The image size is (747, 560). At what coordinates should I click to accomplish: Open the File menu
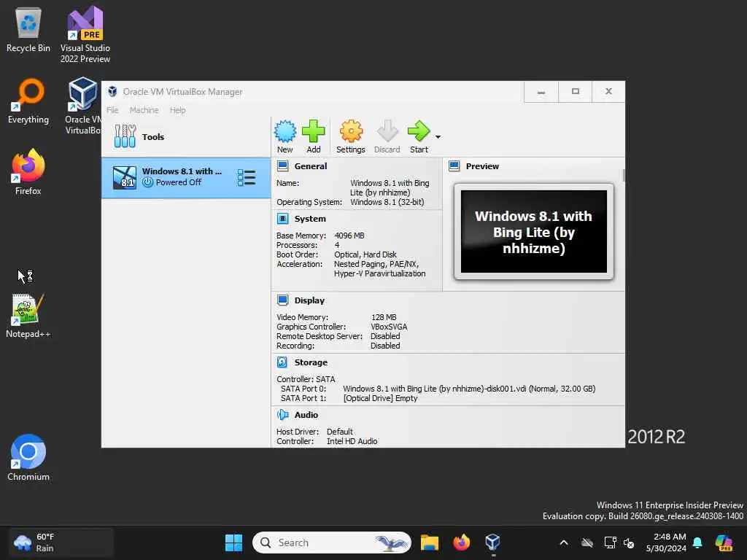[112, 110]
